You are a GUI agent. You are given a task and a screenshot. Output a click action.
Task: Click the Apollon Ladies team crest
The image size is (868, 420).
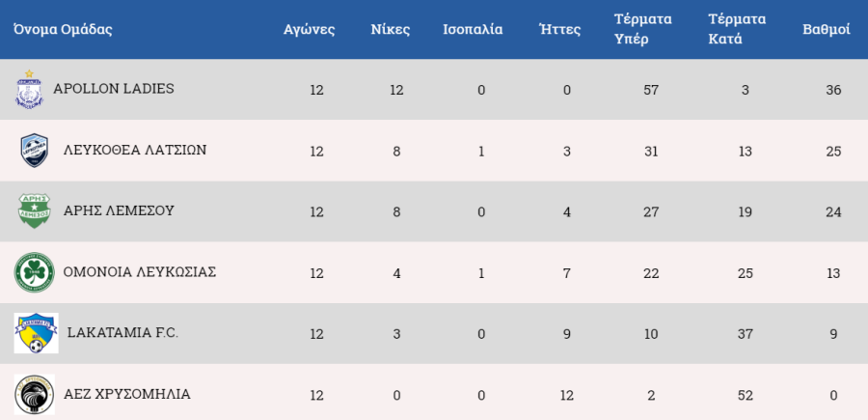[x=29, y=89]
